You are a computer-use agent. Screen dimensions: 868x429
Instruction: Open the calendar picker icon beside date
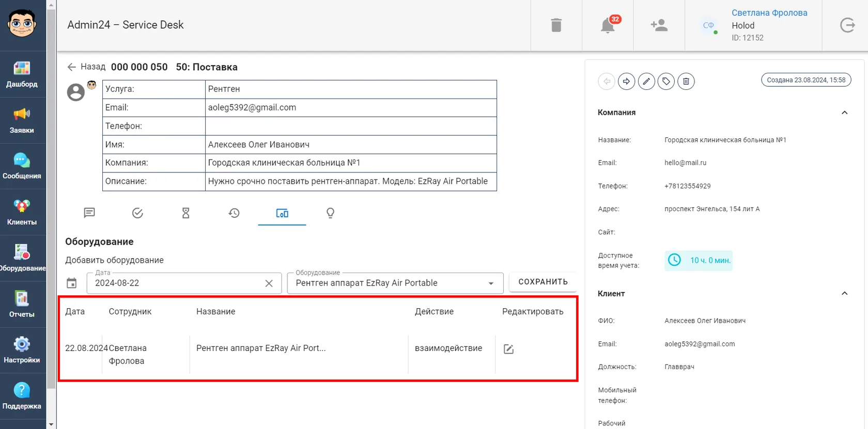point(72,283)
